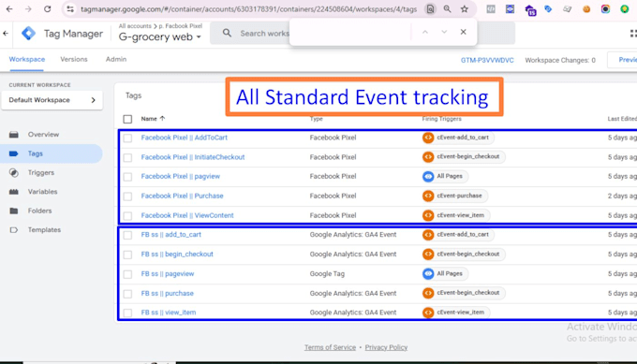
Task: Click the Tag Manager diamond logo
Action: click(28, 34)
